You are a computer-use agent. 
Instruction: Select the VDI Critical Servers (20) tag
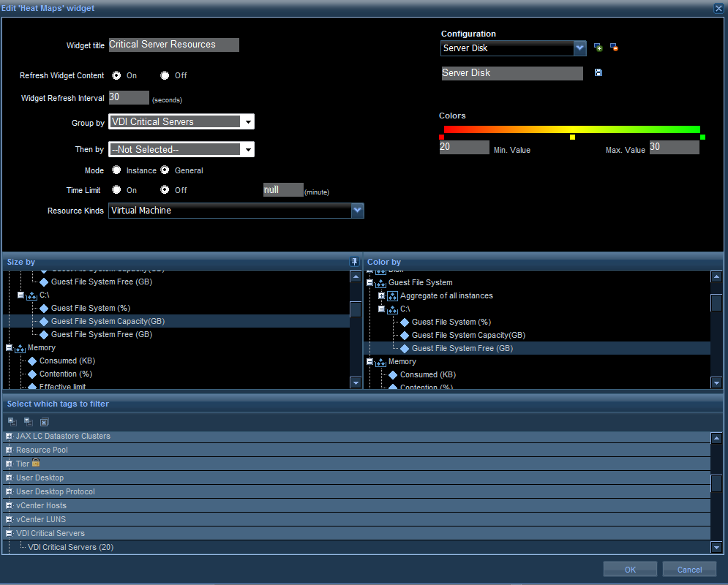point(70,547)
